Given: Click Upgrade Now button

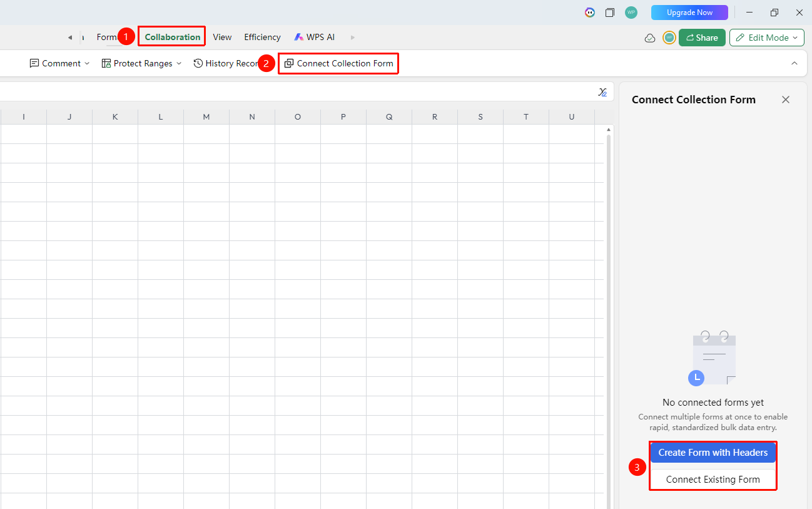Looking at the screenshot, I should (x=689, y=13).
